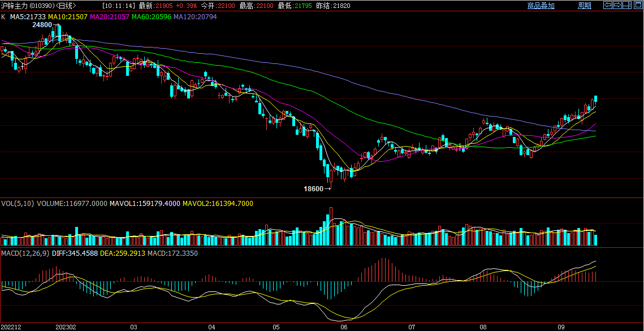644x331 pixels.
Task: Click the 24800 high price marker
Action: pos(42,25)
